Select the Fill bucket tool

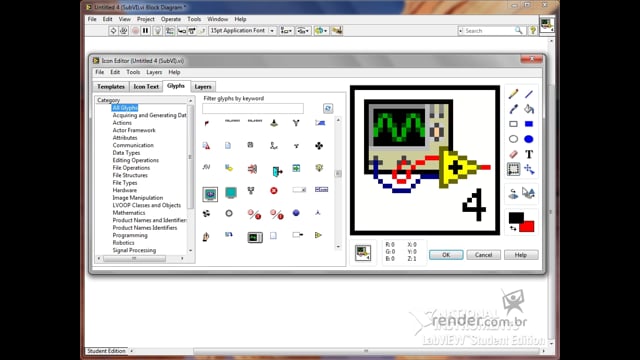tap(529, 109)
